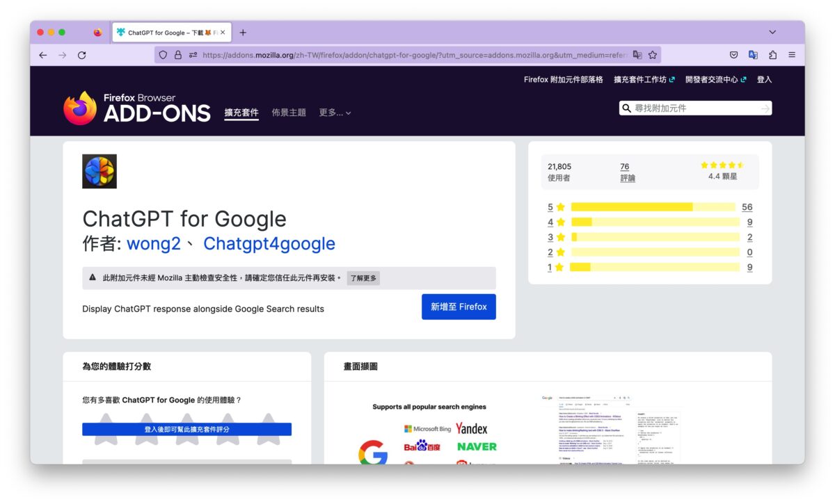Open the extensions puzzle-piece icon

(772, 55)
